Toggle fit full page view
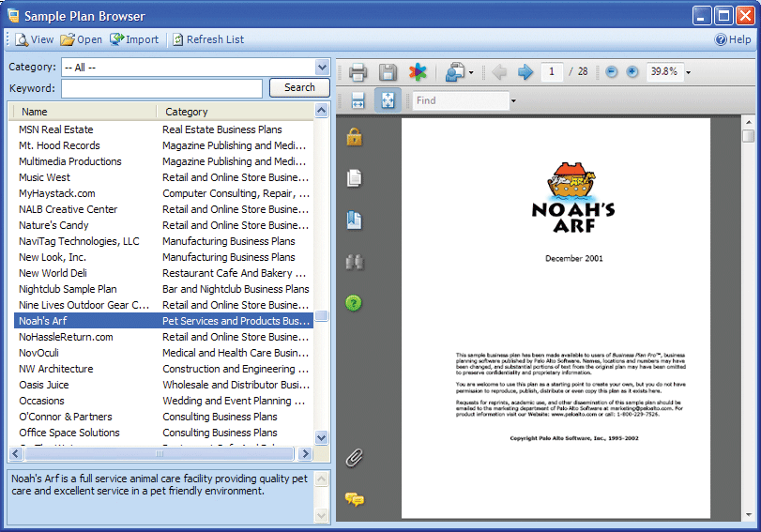The image size is (761, 532). click(x=388, y=100)
